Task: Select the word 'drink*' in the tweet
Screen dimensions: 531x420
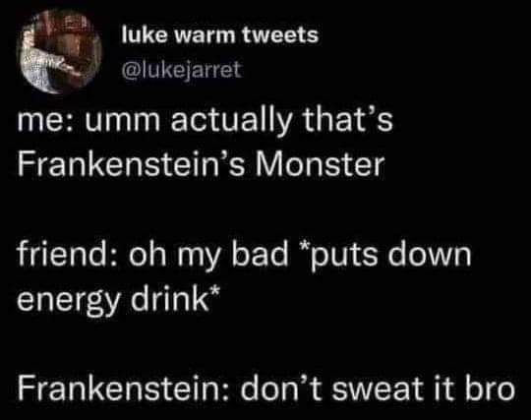Action: tap(175, 298)
